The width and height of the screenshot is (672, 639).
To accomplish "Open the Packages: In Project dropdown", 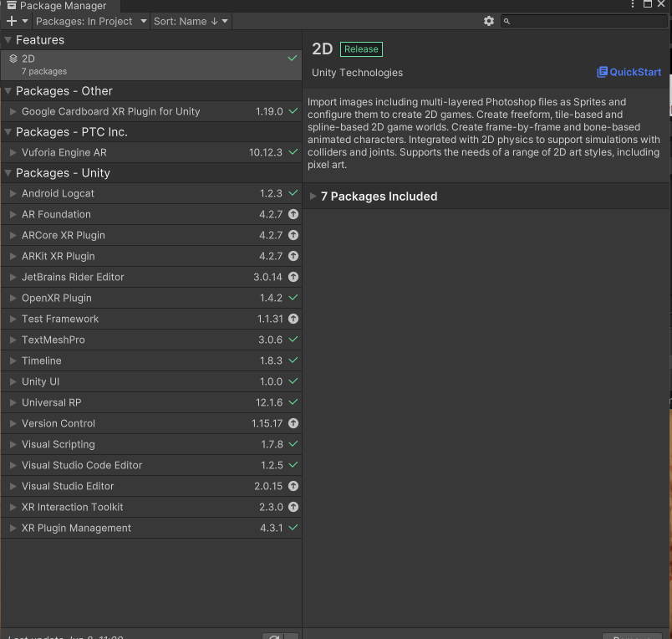I will [91, 21].
